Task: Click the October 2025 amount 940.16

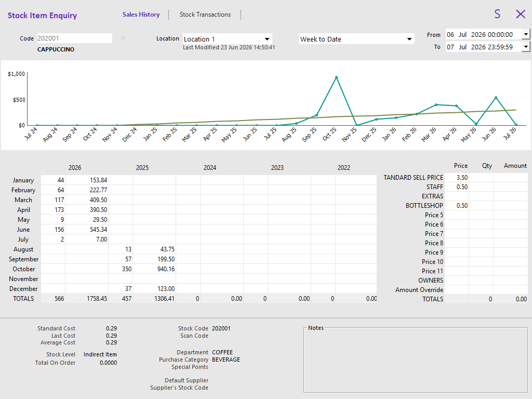Action: [154, 269]
